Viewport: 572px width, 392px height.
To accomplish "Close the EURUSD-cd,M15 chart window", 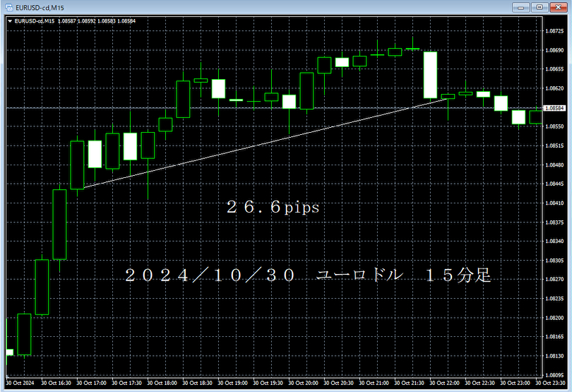I will [558, 7].
